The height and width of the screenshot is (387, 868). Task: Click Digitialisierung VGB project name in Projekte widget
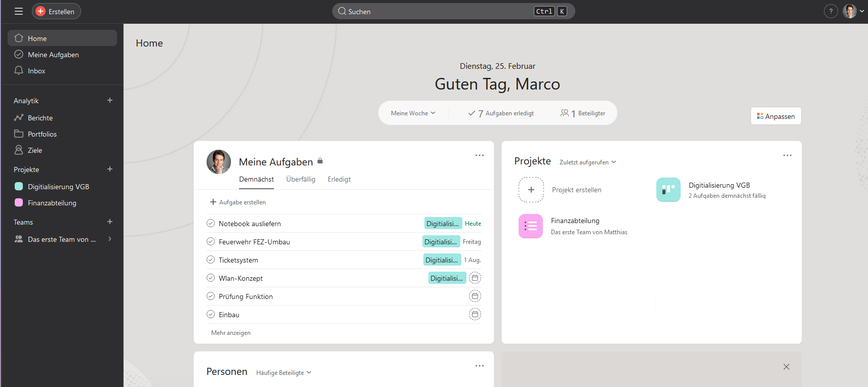click(719, 185)
